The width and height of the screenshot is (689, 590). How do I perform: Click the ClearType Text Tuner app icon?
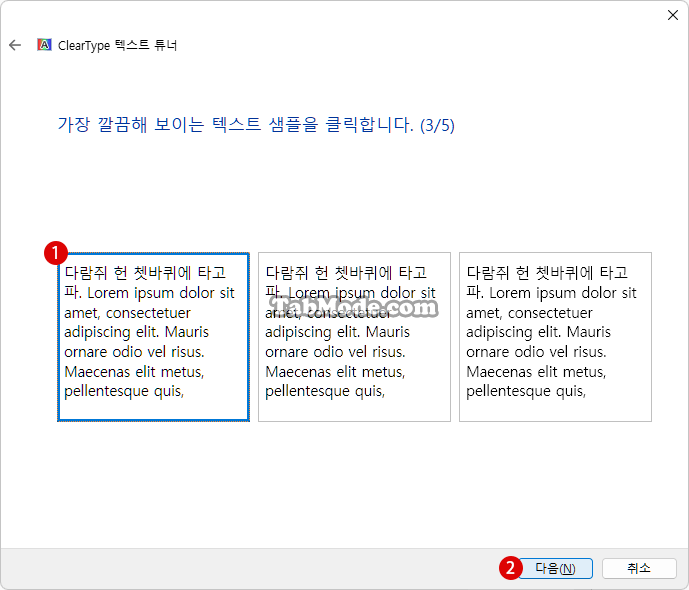[x=44, y=45]
